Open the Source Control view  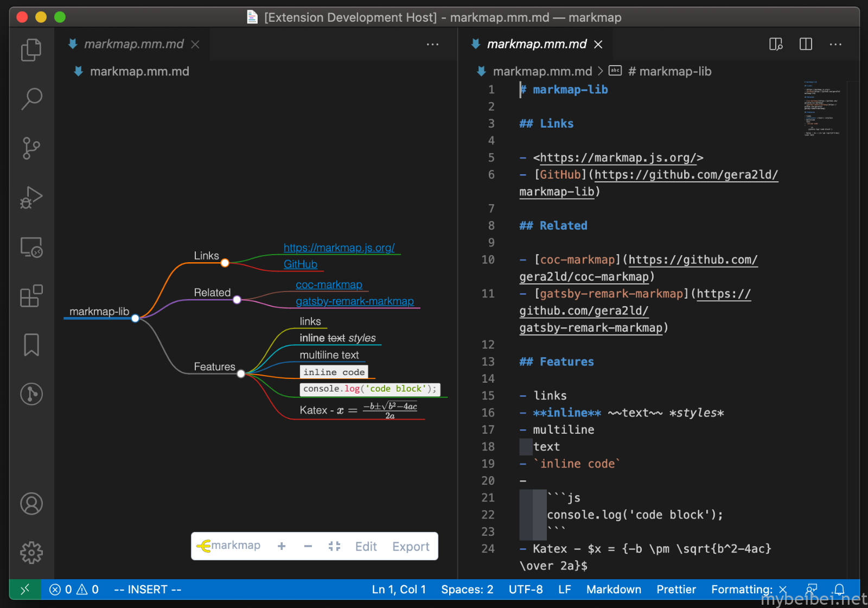pyautogui.click(x=31, y=148)
